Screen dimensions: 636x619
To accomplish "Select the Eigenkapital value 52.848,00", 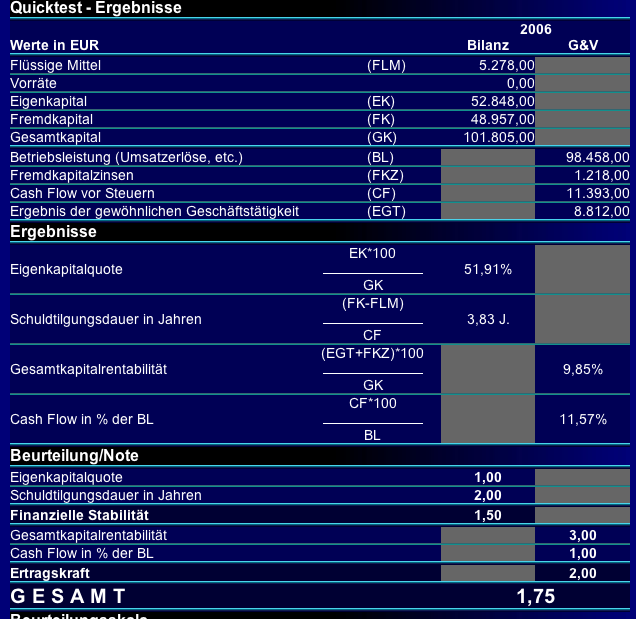I will (x=503, y=101).
